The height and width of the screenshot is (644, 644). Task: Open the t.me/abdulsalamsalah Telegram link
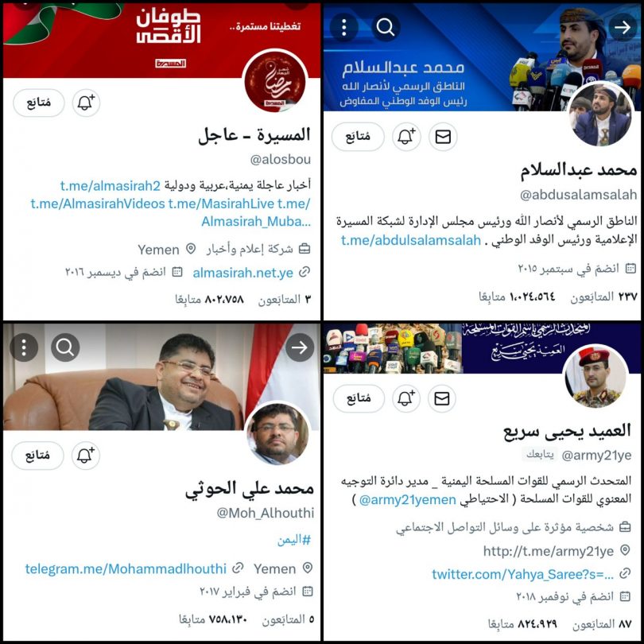pos(411,240)
